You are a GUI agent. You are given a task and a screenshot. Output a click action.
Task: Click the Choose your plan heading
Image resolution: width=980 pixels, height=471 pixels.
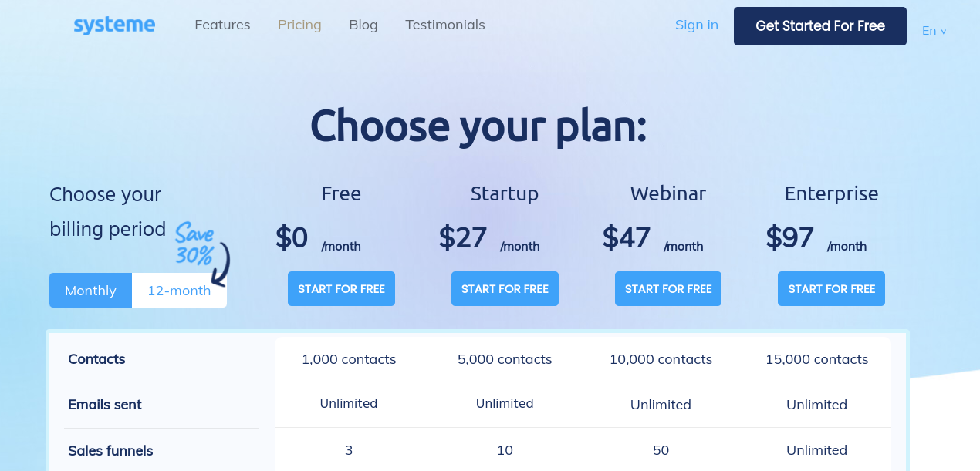pyautogui.click(x=478, y=126)
